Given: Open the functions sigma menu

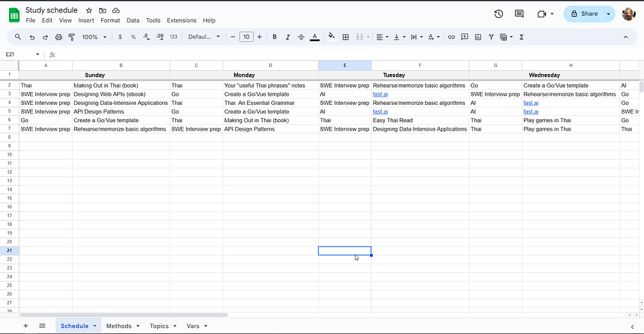Looking at the screenshot, I should pos(522,37).
